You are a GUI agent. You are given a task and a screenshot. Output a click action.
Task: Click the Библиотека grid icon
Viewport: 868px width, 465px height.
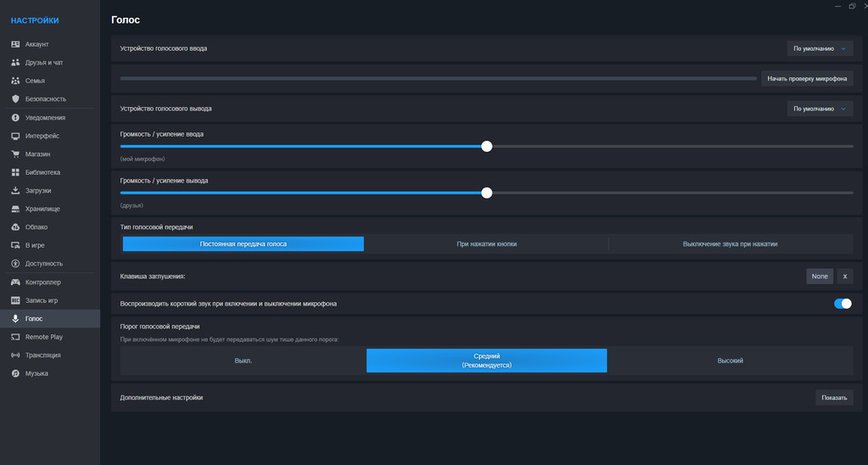15,172
